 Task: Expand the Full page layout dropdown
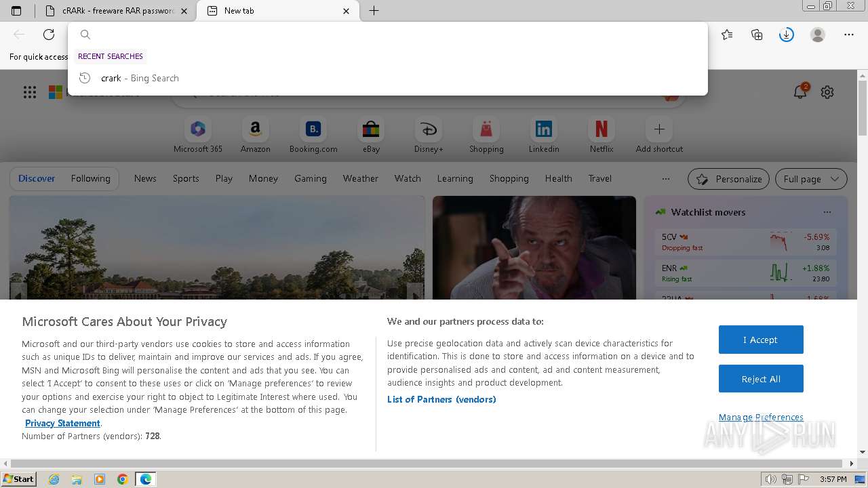point(811,179)
